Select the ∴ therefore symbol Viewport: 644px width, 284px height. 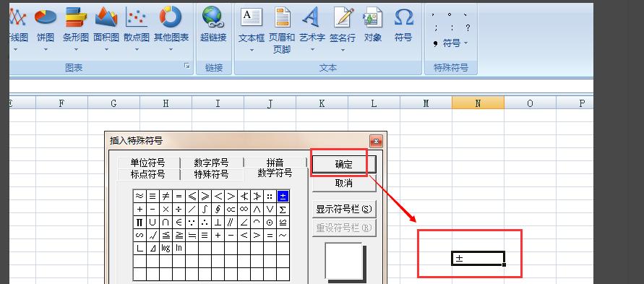pyautogui.click(x=205, y=222)
